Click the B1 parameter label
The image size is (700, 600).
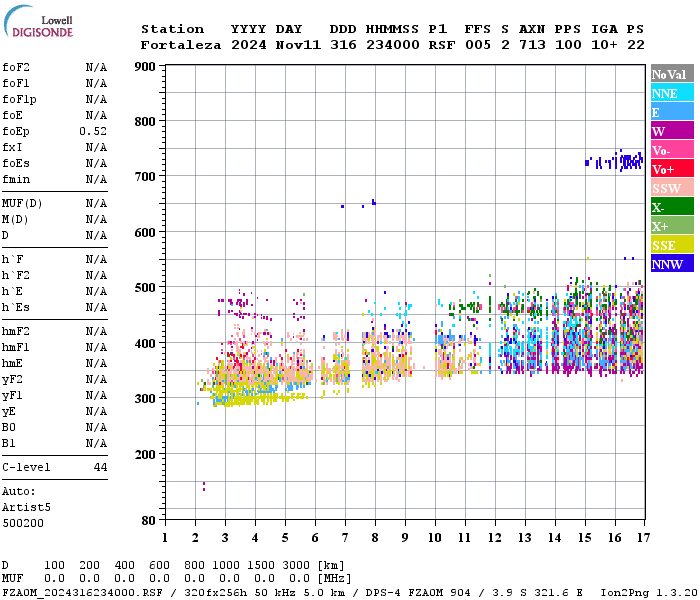click(x=9, y=443)
